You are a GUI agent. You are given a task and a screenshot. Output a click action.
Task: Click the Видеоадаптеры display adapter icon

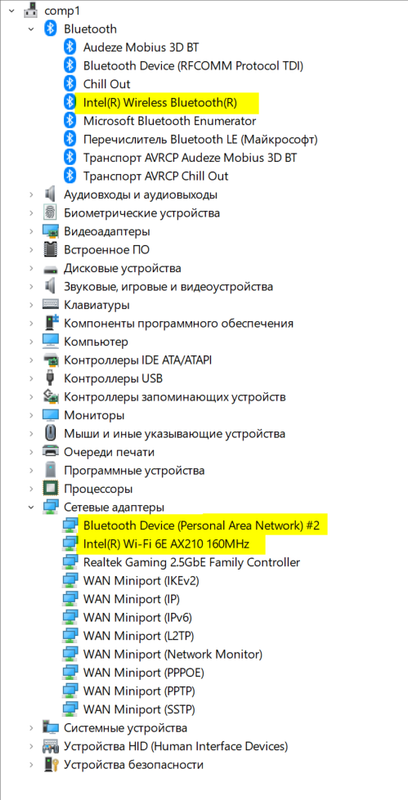tap(50, 231)
